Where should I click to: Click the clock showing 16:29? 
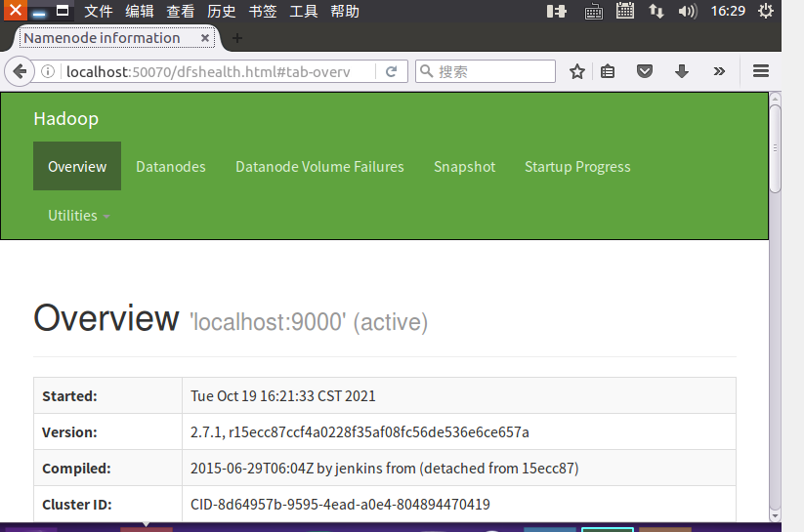click(x=728, y=11)
